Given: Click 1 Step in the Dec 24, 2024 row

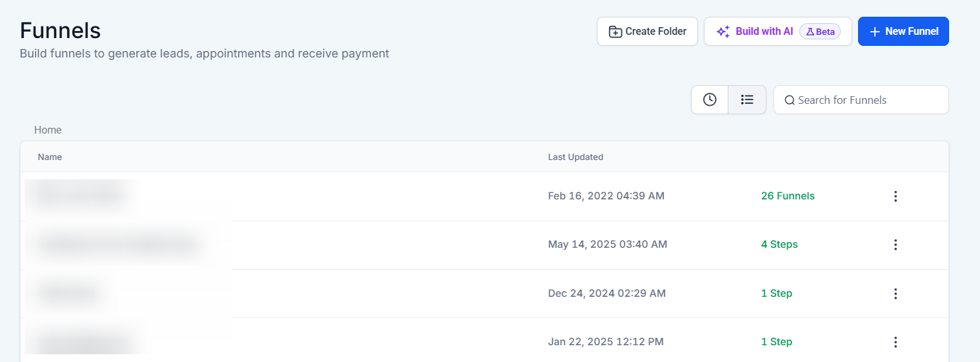Looking at the screenshot, I should 777,294.
